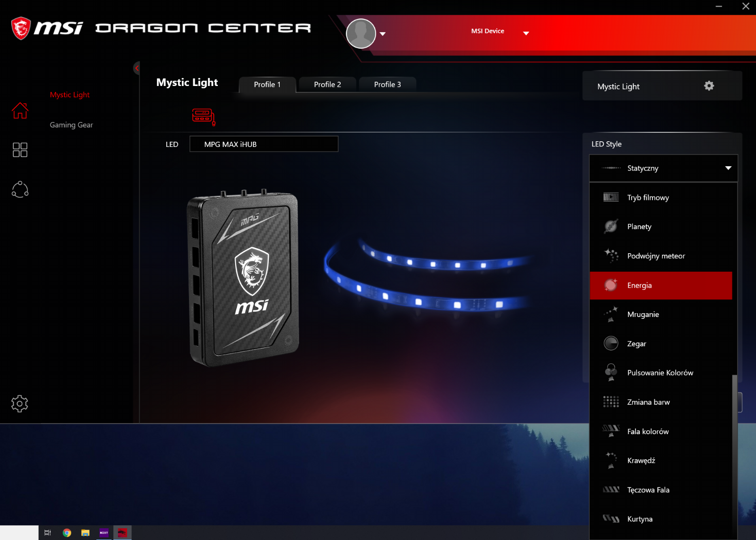Open NZXT app from the taskbar
Image resolution: width=756 pixels, height=540 pixels.
104,533
